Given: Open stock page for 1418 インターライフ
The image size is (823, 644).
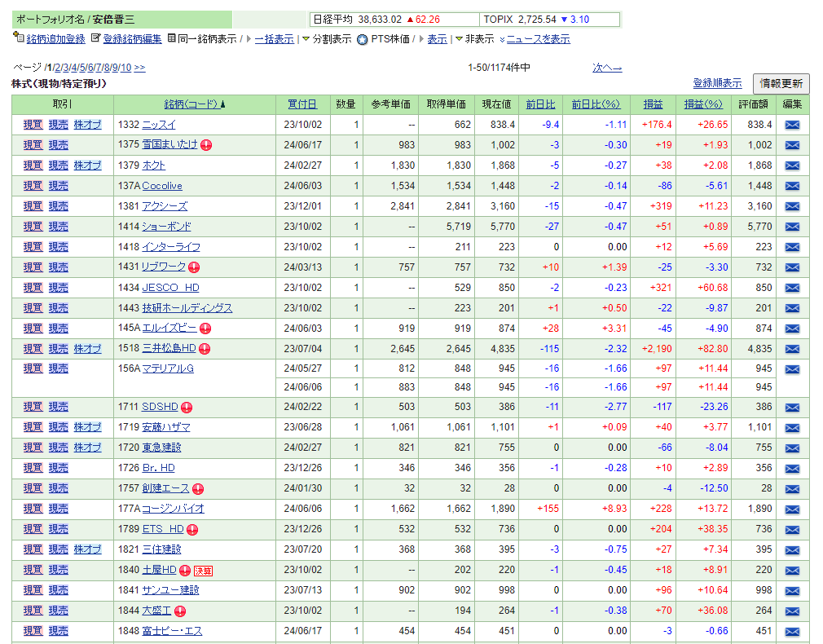Looking at the screenshot, I should coord(171,247).
